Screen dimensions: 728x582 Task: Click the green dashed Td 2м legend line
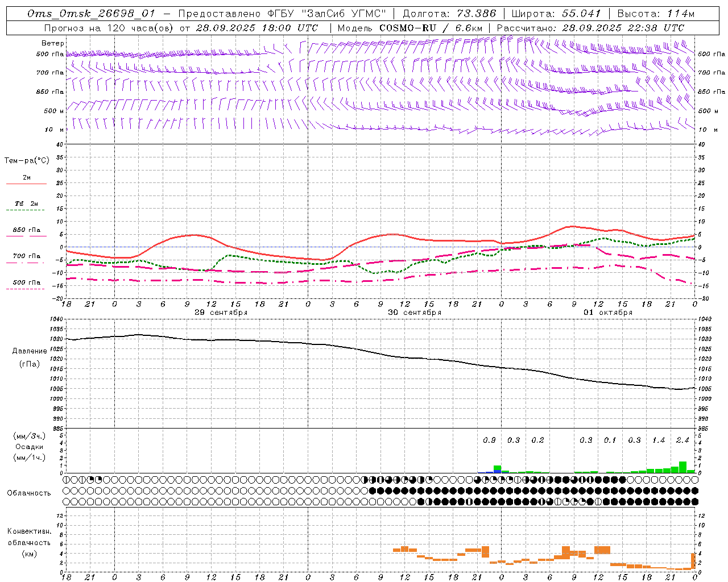25,210
